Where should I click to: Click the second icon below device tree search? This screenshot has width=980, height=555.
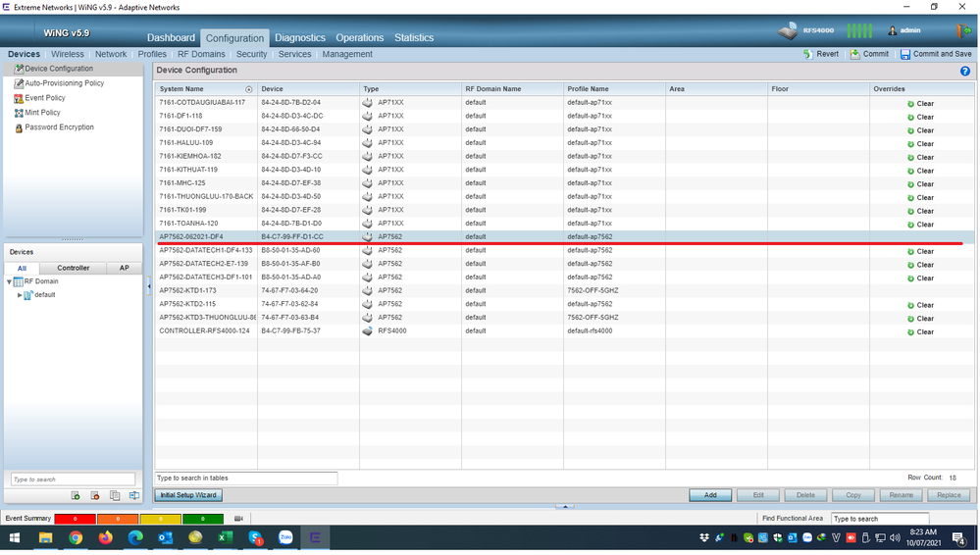(95, 495)
